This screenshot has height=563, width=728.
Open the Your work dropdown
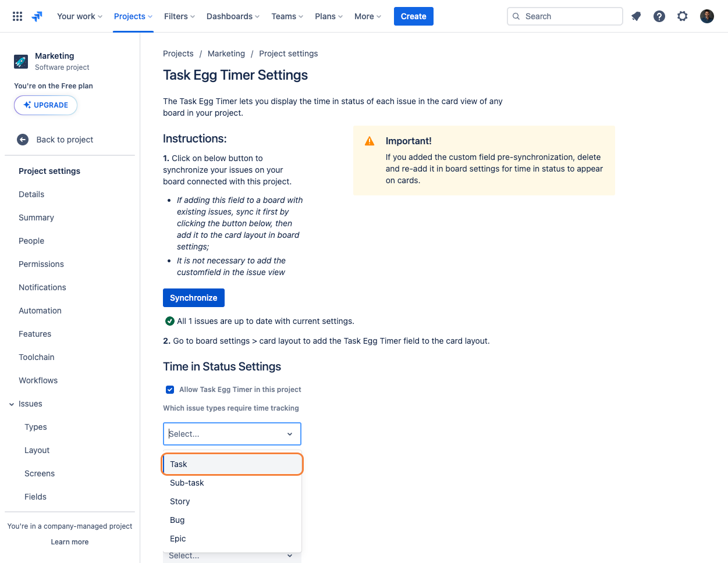80,16
